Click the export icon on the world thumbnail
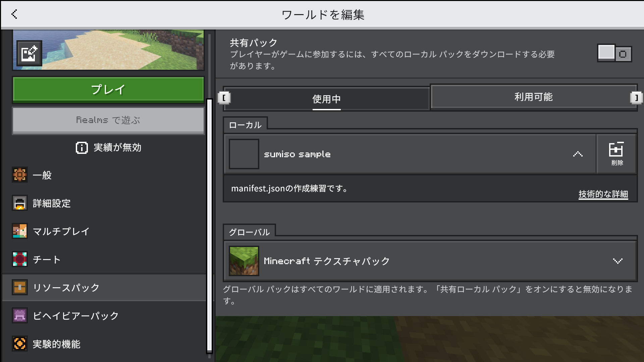The width and height of the screenshot is (644, 362). (x=29, y=53)
